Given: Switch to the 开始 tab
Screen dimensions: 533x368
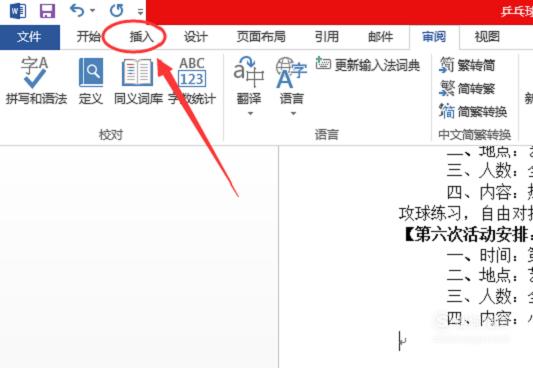Looking at the screenshot, I should tap(88, 37).
